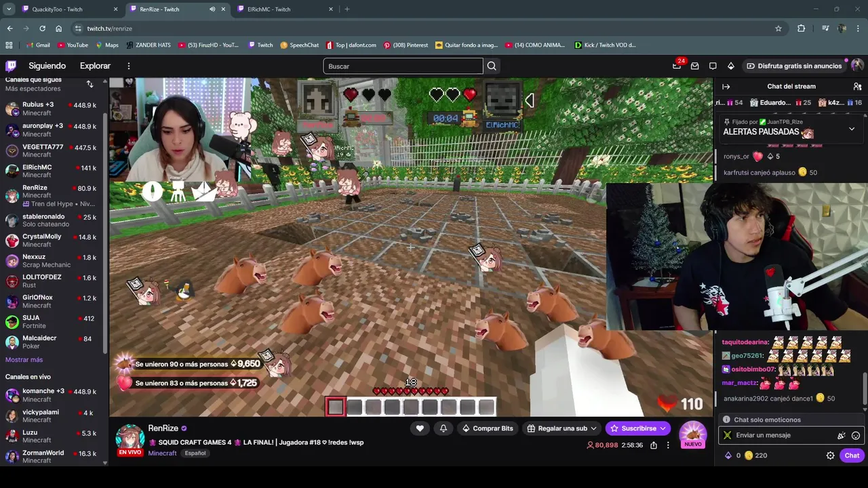
Task: Open channel points coin balance
Action: click(755, 455)
